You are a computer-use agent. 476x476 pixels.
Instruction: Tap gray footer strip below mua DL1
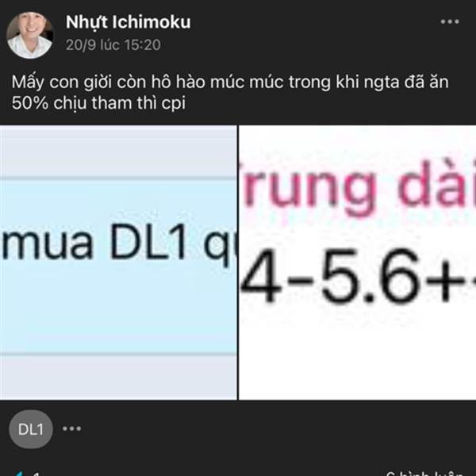pyautogui.click(x=118, y=377)
